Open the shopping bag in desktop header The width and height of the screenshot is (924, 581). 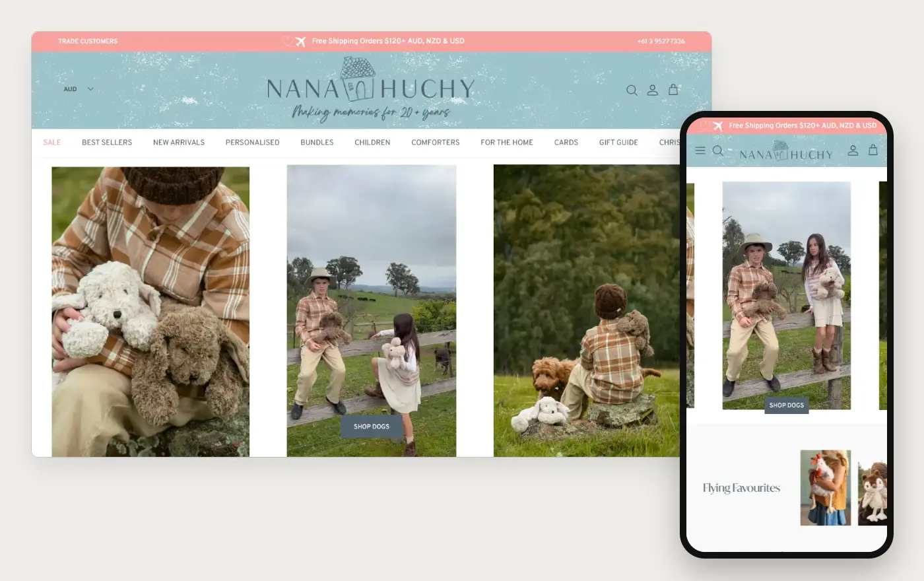coord(673,89)
